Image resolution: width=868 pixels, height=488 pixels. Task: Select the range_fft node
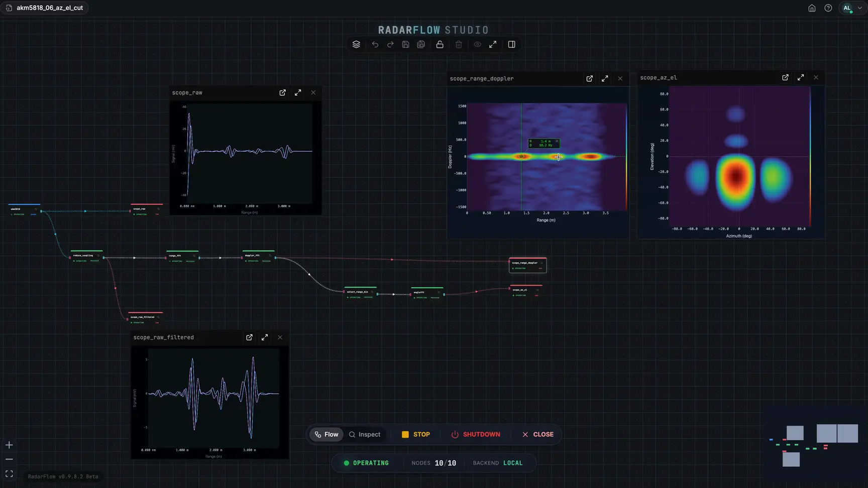pos(182,257)
